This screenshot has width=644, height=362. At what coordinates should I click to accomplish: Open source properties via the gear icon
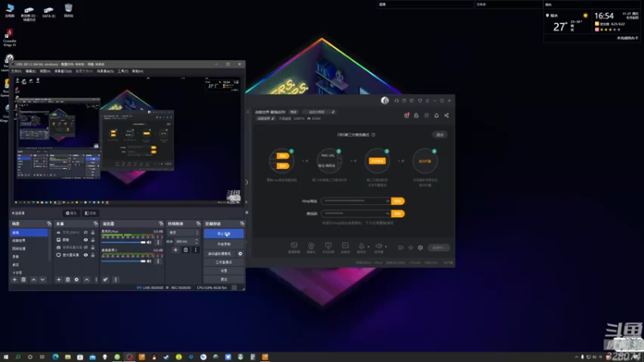(x=76, y=279)
